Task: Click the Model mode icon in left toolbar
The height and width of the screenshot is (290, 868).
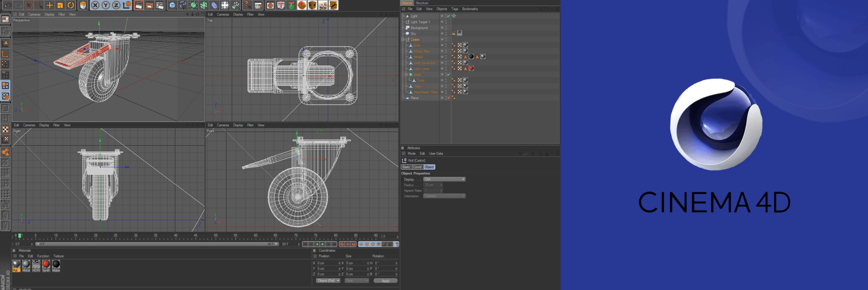Action: click(5, 43)
